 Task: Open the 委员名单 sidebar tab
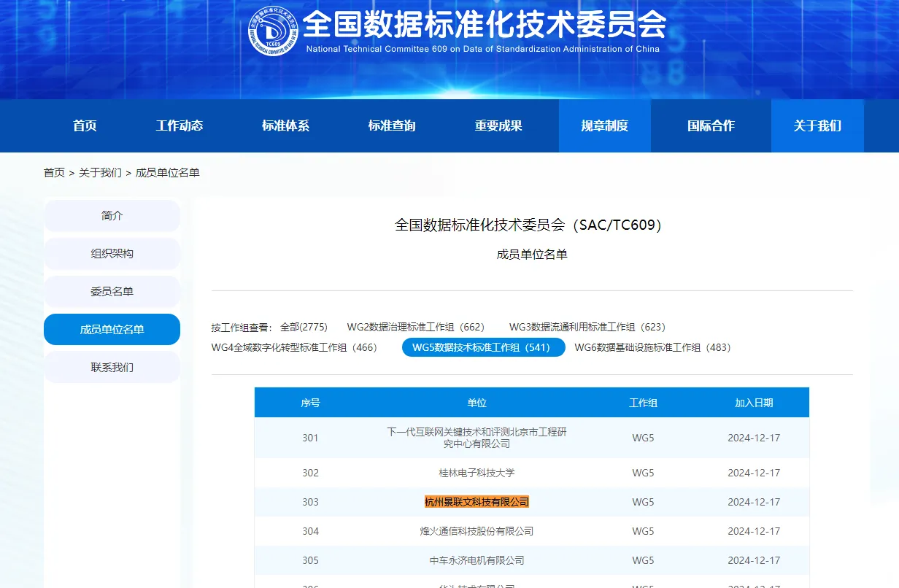[112, 292]
